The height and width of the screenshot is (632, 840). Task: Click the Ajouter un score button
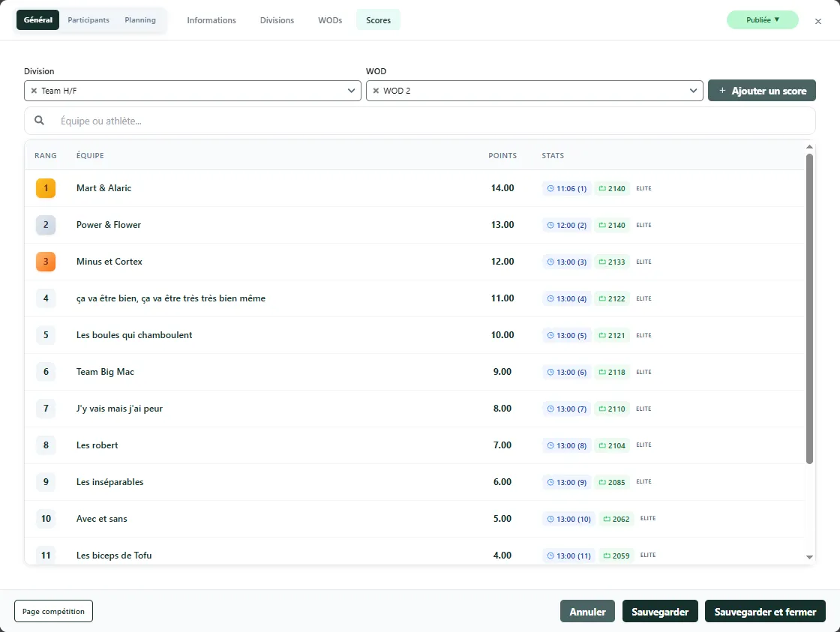tap(761, 91)
